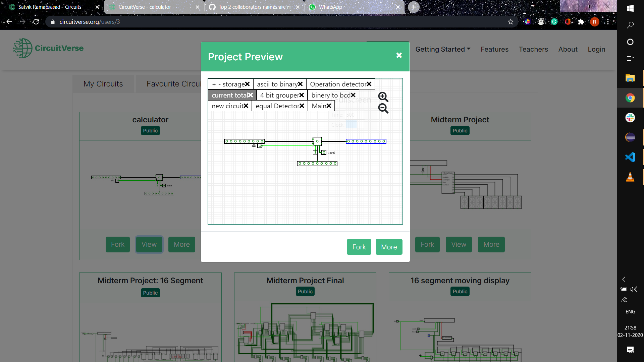Bookmark this page with the star icon
Screen dimensions: 644x362
tap(511, 22)
